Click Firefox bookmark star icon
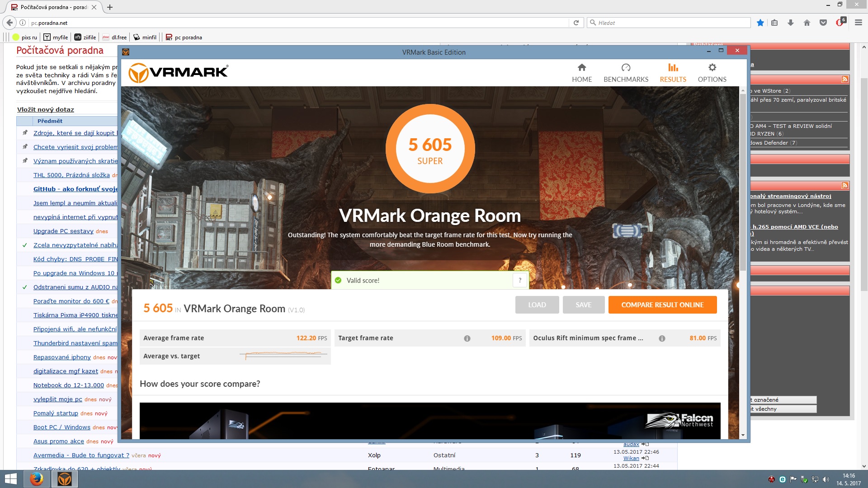The width and height of the screenshot is (868, 488). coord(760,23)
